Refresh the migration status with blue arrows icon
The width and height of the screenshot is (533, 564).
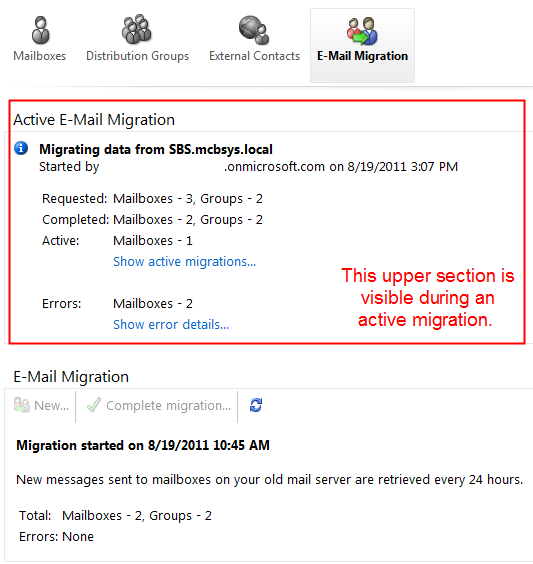coord(256,405)
